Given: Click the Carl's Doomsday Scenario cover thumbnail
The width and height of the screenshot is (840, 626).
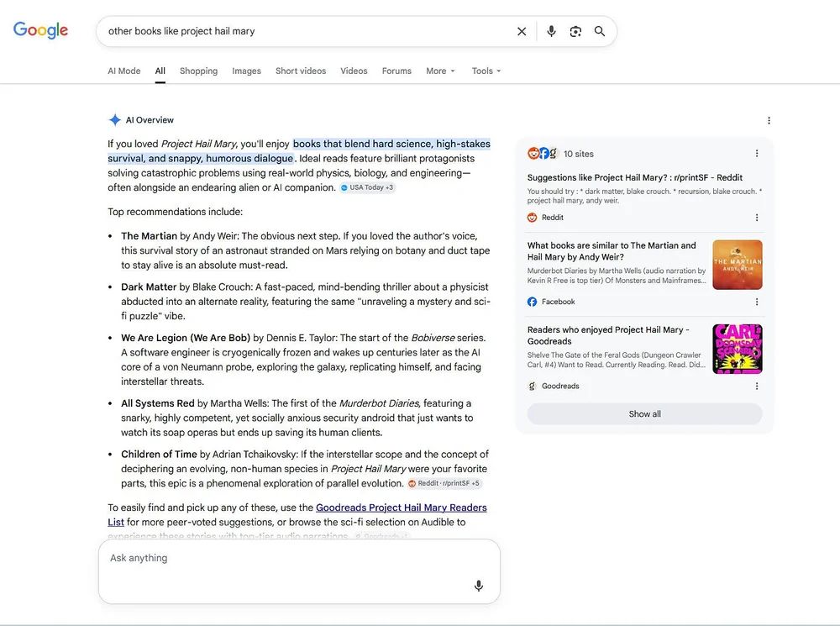Looking at the screenshot, I should (x=738, y=349).
